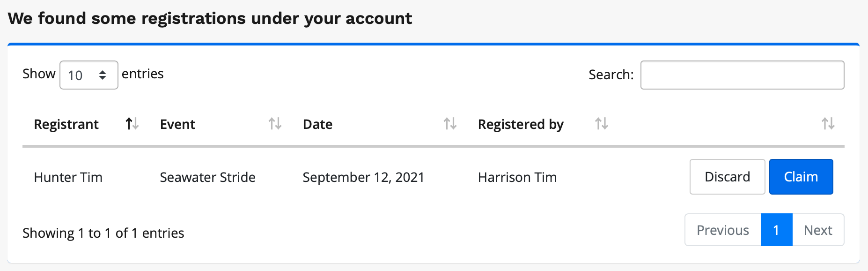
Task: Click the Date column header label
Action: coord(317,124)
